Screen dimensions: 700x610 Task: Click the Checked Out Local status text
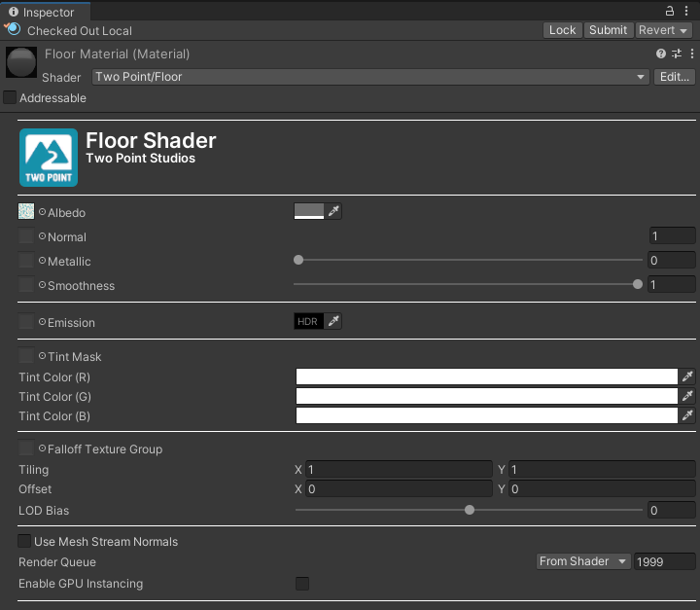click(x=80, y=31)
